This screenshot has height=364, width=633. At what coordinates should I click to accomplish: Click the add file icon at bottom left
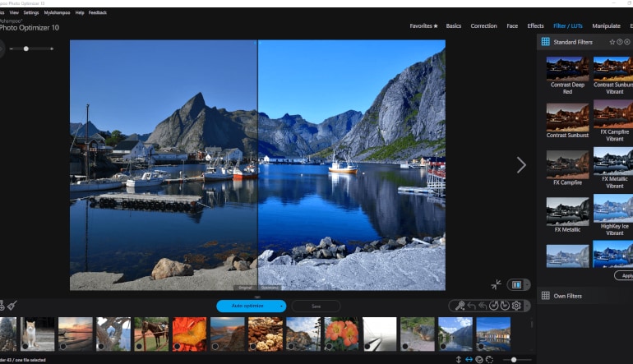pyautogui.click(x=2, y=306)
